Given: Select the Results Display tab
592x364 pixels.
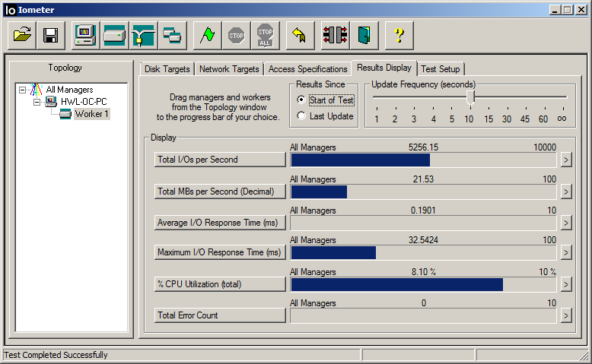Looking at the screenshot, I should [x=384, y=68].
